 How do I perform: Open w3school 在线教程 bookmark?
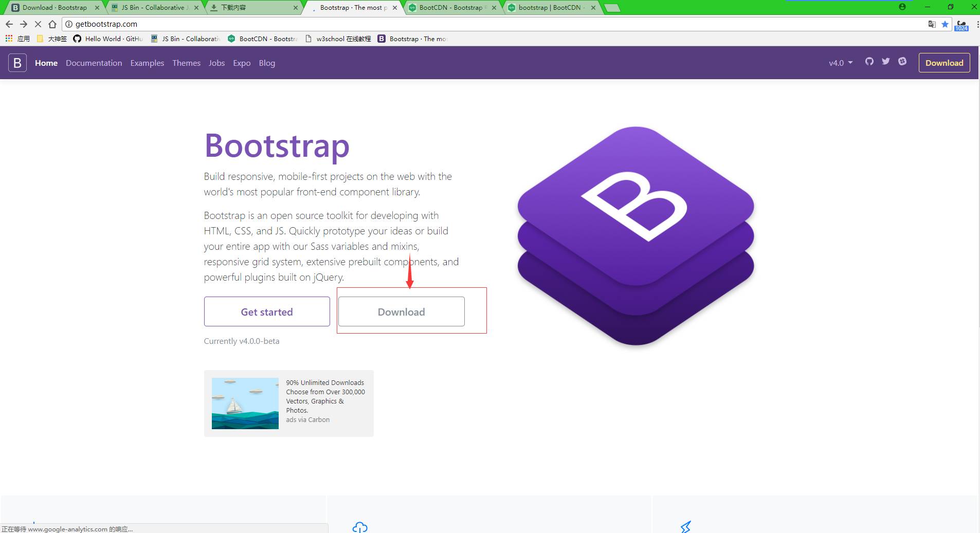[x=338, y=39]
